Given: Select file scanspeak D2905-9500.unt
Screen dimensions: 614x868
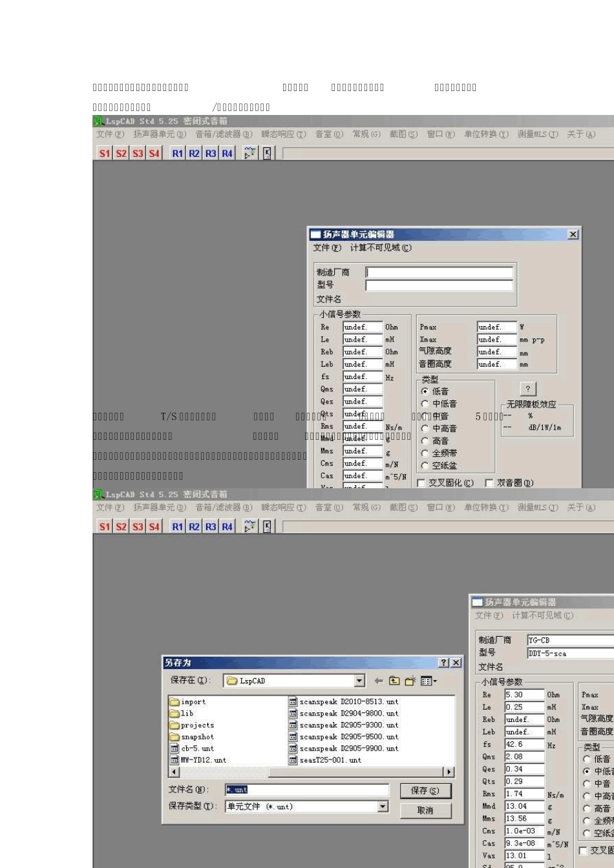Looking at the screenshot, I should (x=344, y=736).
